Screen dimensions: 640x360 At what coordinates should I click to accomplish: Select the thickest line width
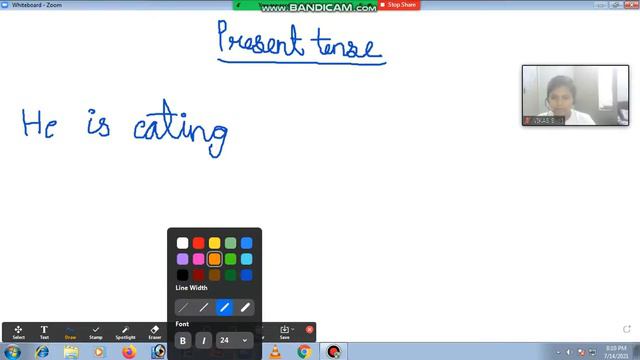coord(245,307)
